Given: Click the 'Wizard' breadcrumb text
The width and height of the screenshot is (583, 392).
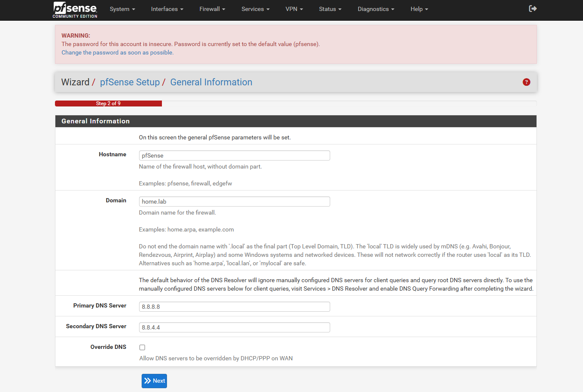Looking at the screenshot, I should click(75, 82).
